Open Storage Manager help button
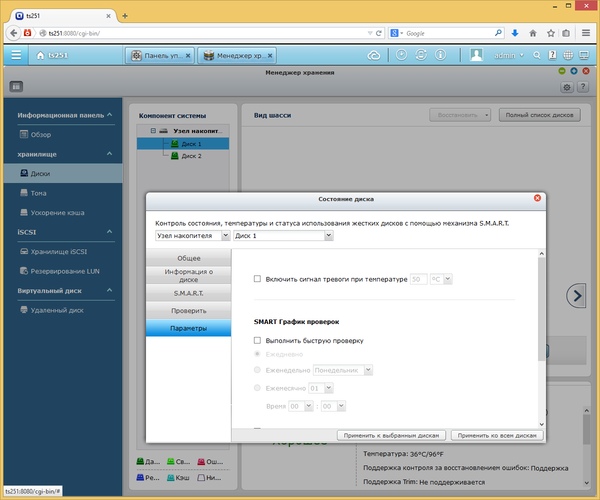The image size is (600, 500). [x=582, y=87]
